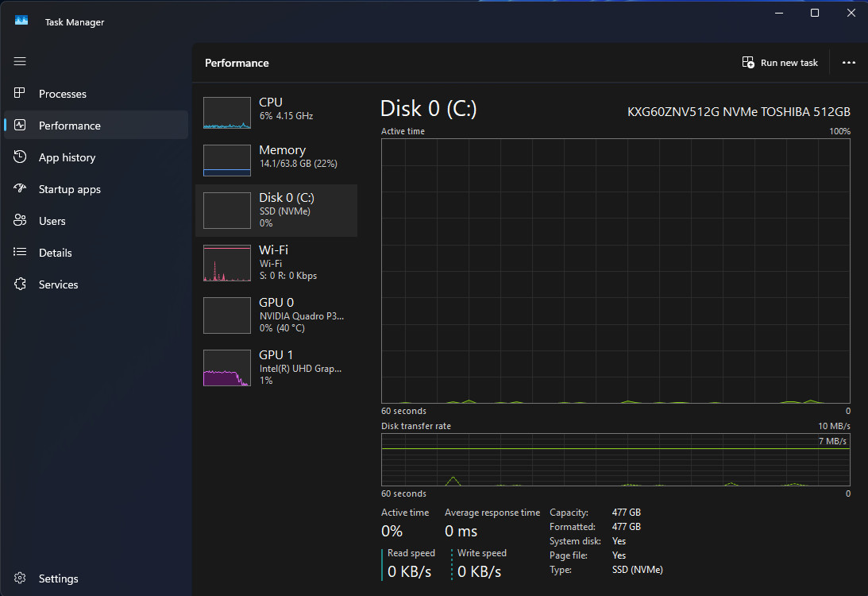This screenshot has width=868, height=596.
Task: Click the GPU 0 resource title
Action: point(276,303)
